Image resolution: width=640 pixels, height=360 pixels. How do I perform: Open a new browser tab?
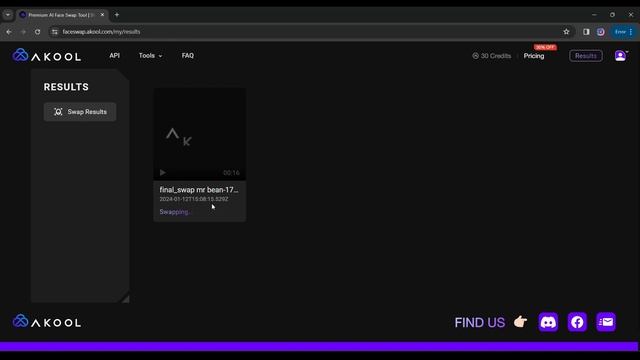coord(117,15)
